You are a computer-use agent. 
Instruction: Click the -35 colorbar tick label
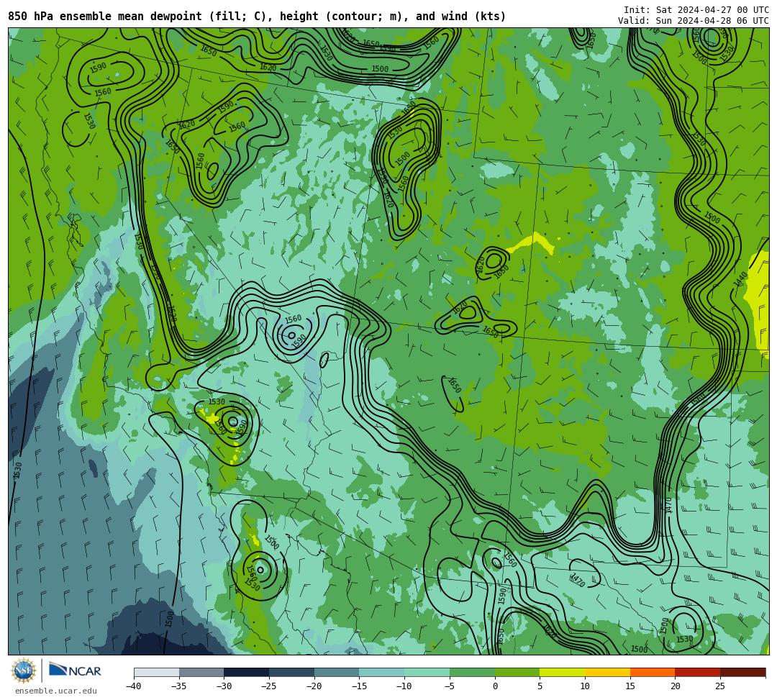(x=179, y=686)
